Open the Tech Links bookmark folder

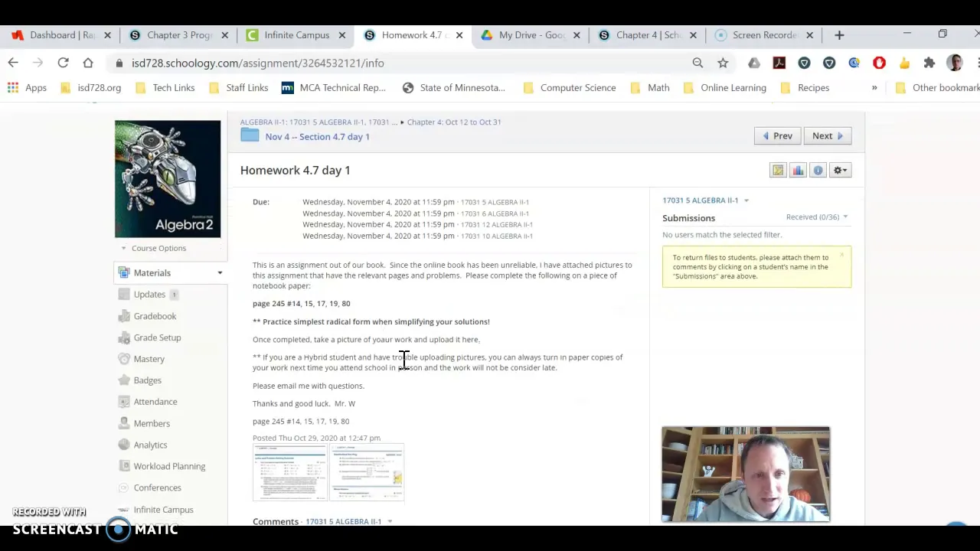coord(165,87)
